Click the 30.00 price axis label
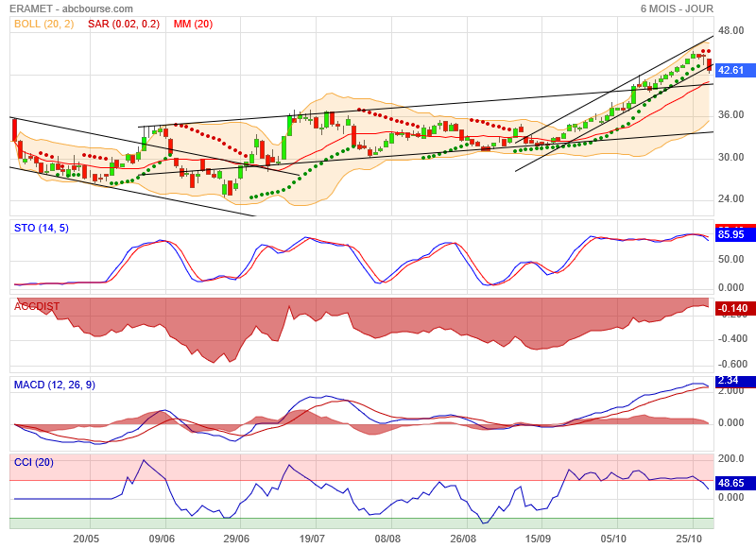 730,157
